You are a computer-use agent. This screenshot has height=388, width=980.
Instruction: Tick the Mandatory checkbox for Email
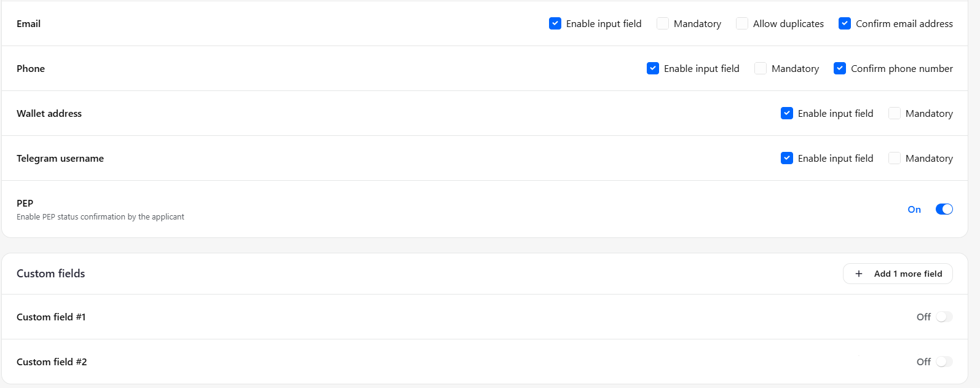tap(663, 23)
